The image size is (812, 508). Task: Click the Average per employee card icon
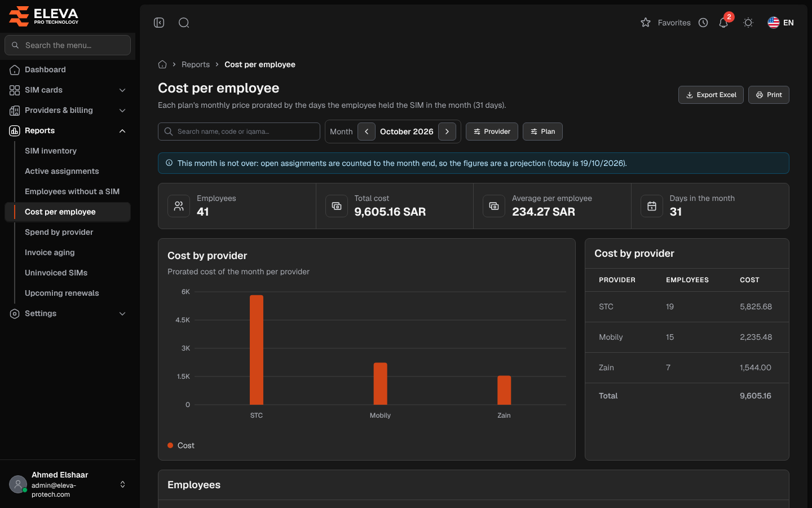[494, 206]
